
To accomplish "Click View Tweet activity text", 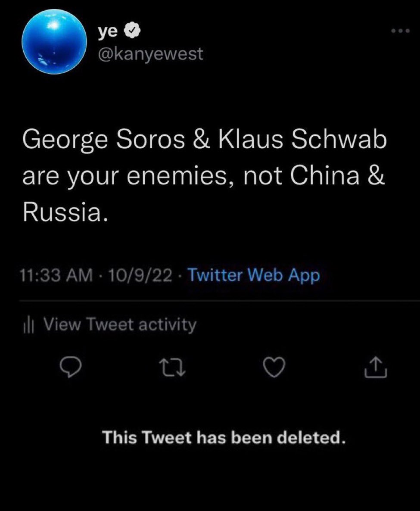I will pos(120,325).
